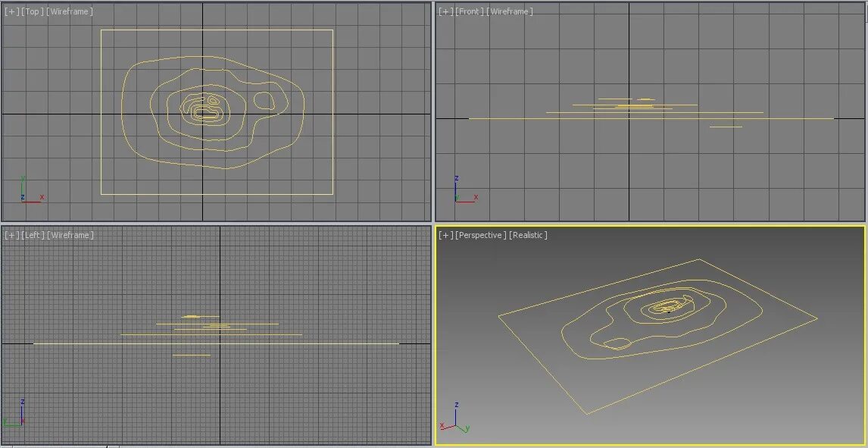Select the small isolated contour loop in Top viewport

(x=264, y=100)
